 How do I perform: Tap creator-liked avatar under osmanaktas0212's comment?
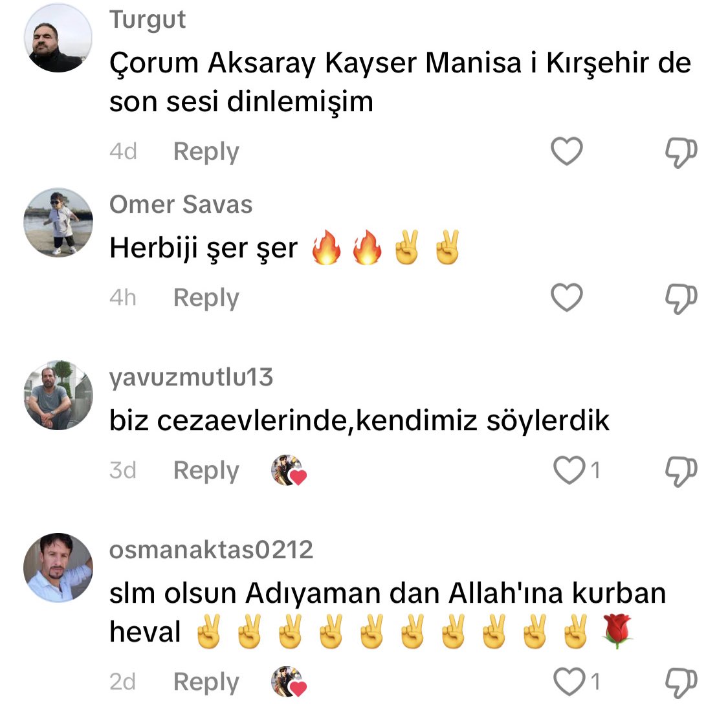pos(289,682)
